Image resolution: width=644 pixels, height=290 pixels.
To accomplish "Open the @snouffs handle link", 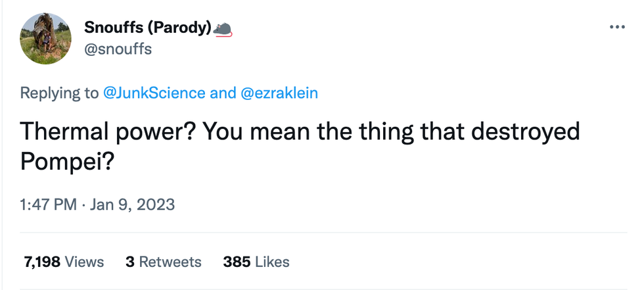I will (118, 49).
